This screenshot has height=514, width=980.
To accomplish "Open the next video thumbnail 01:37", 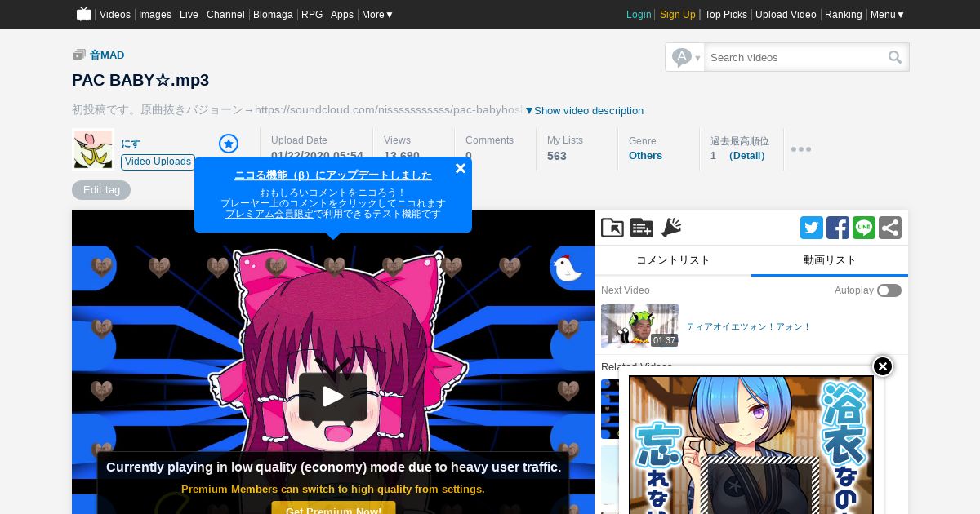I will click(x=640, y=326).
